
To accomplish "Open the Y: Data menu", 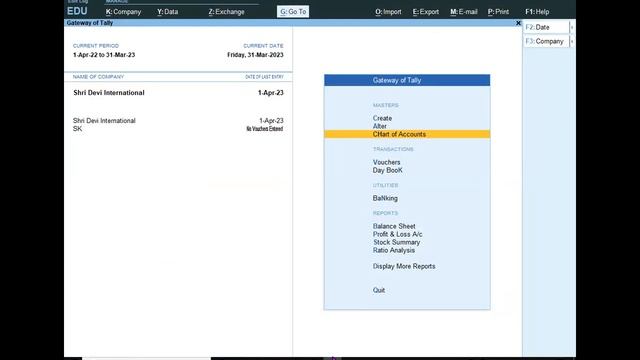I will [x=167, y=12].
